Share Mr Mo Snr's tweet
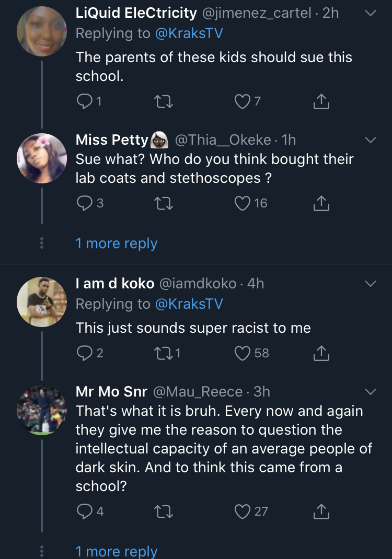The width and height of the screenshot is (392, 559). click(x=321, y=511)
